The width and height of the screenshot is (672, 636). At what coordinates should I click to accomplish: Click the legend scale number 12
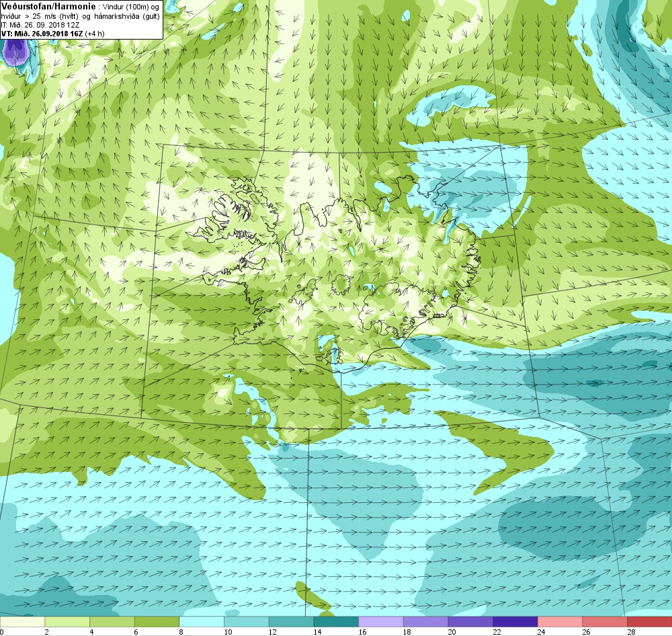[x=273, y=632]
